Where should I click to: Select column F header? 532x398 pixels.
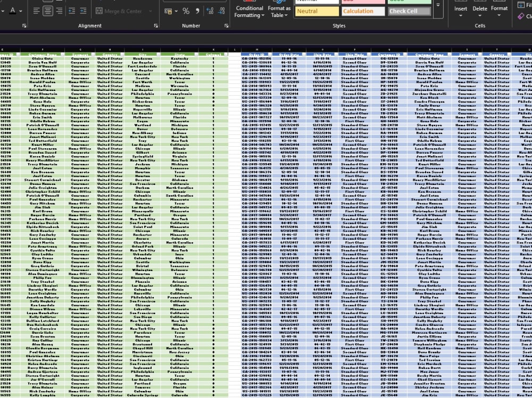43,50
